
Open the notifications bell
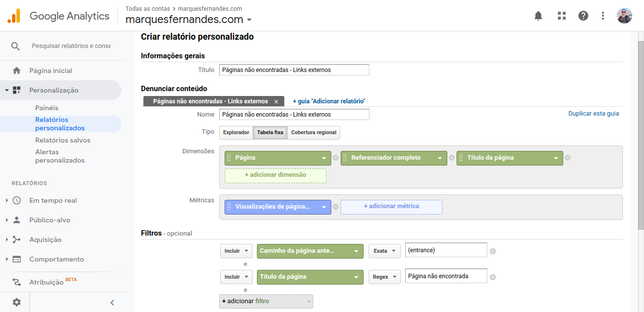[538, 16]
